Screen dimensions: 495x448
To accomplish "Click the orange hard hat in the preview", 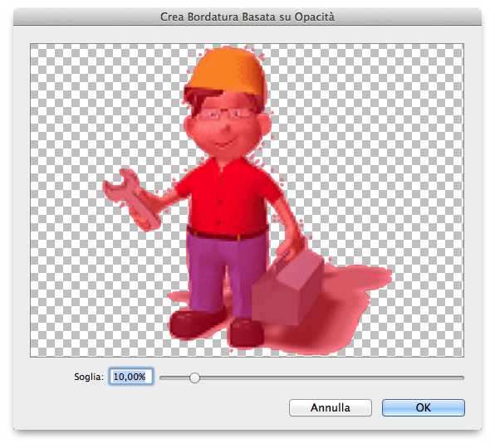I will [x=228, y=72].
